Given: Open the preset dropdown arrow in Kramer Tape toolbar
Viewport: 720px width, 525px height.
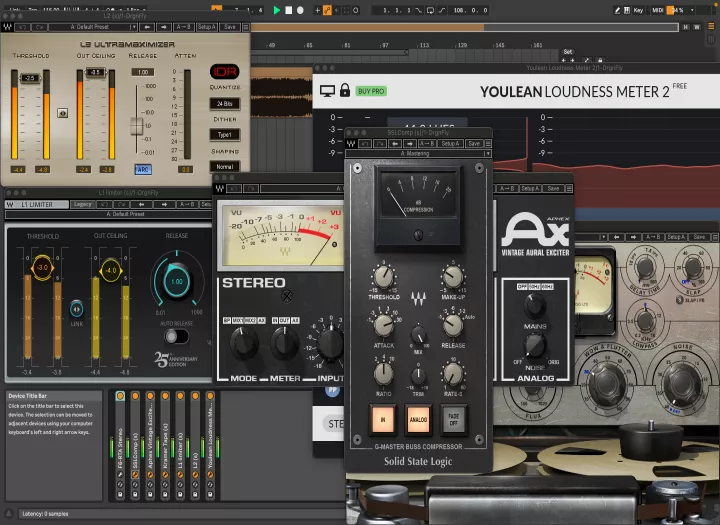Looking at the screenshot, I should point(603,237).
